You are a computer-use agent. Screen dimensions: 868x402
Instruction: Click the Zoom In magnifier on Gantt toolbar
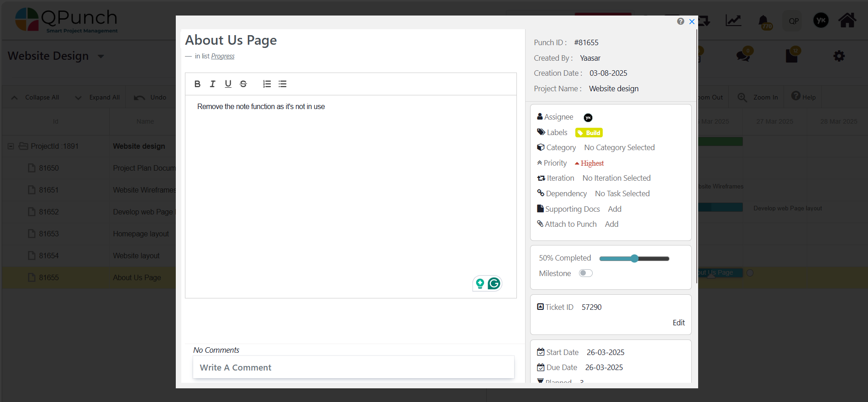(742, 98)
